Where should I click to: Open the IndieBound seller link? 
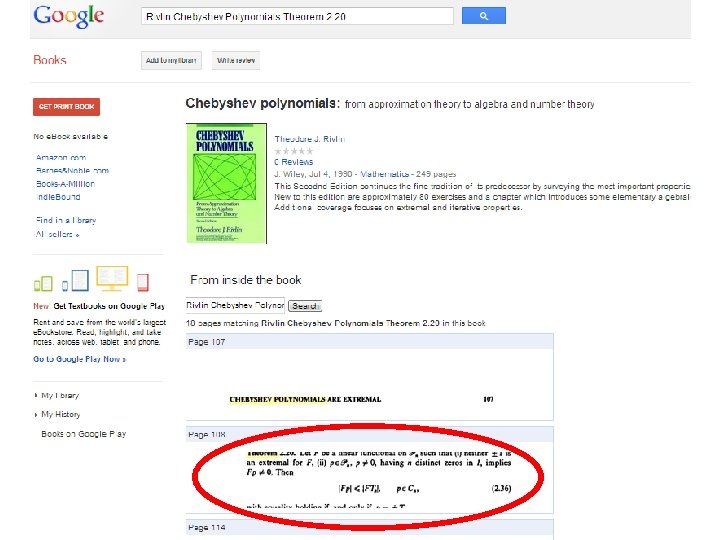58,197
